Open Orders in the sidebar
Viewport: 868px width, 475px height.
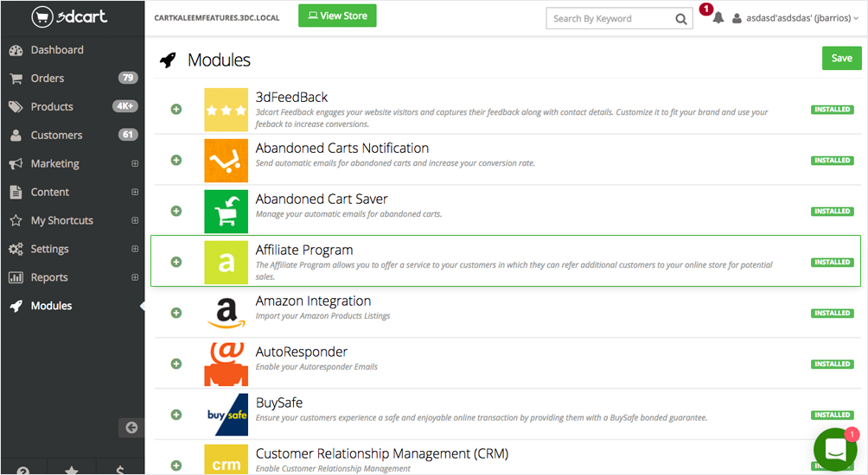[48, 78]
